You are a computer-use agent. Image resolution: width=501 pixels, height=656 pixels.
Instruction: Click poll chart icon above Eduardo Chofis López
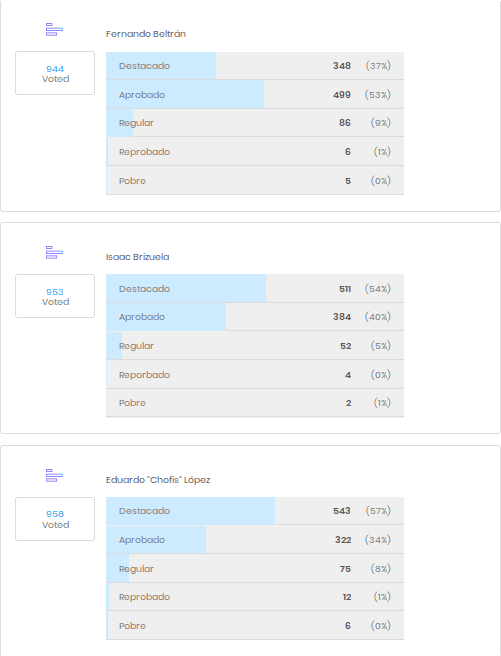point(54,475)
